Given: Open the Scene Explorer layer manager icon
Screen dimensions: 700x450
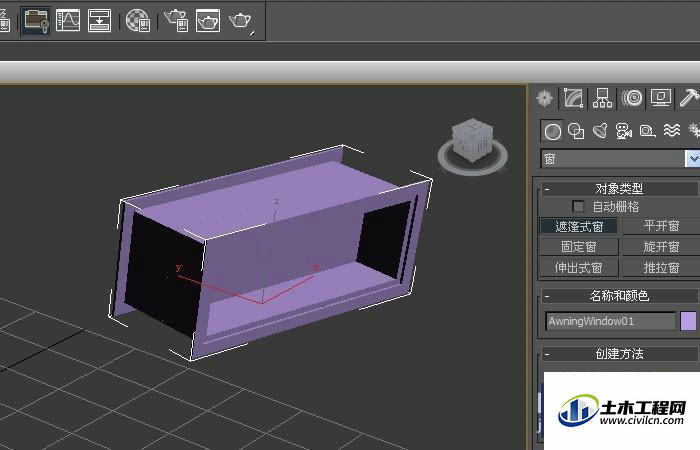Looking at the screenshot, I should 36,21.
